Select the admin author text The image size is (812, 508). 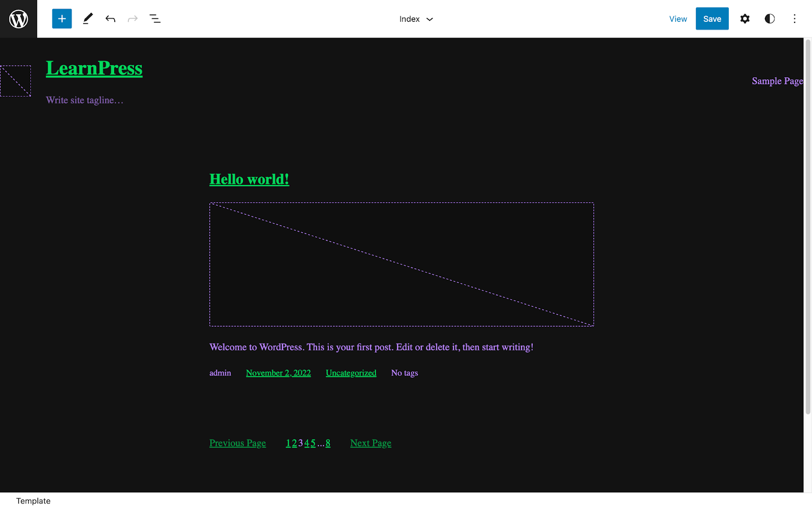(220, 373)
